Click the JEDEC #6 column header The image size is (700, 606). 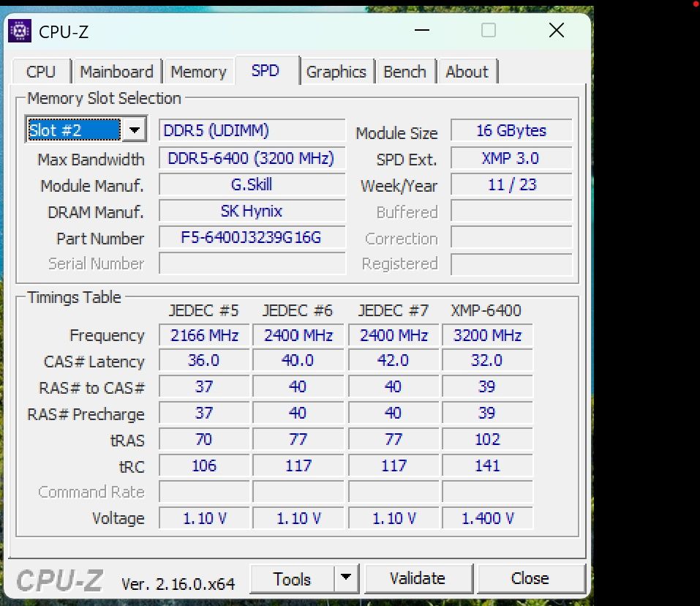pyautogui.click(x=298, y=310)
